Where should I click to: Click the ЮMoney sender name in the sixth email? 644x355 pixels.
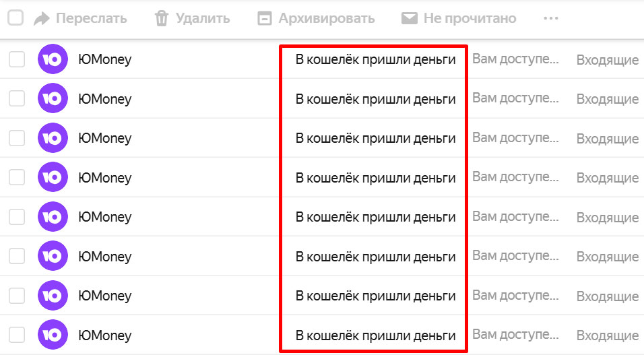click(x=104, y=257)
